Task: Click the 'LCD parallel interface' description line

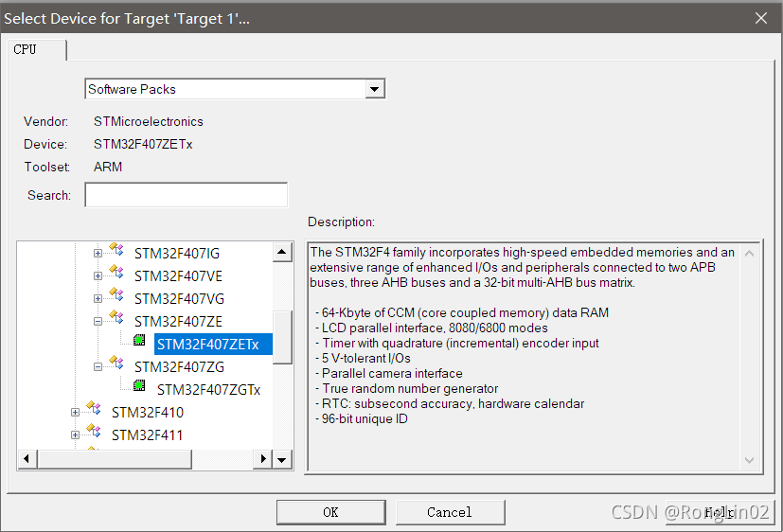Action: click(432, 328)
